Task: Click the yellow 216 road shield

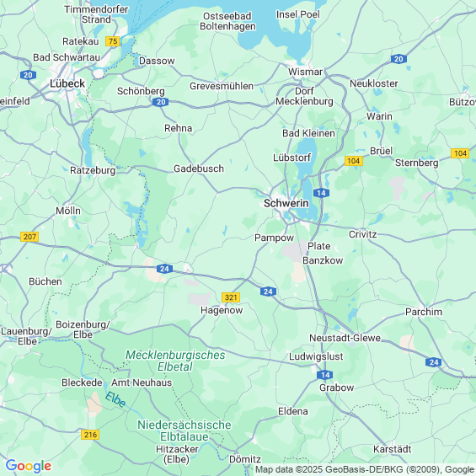Action: 90,435
